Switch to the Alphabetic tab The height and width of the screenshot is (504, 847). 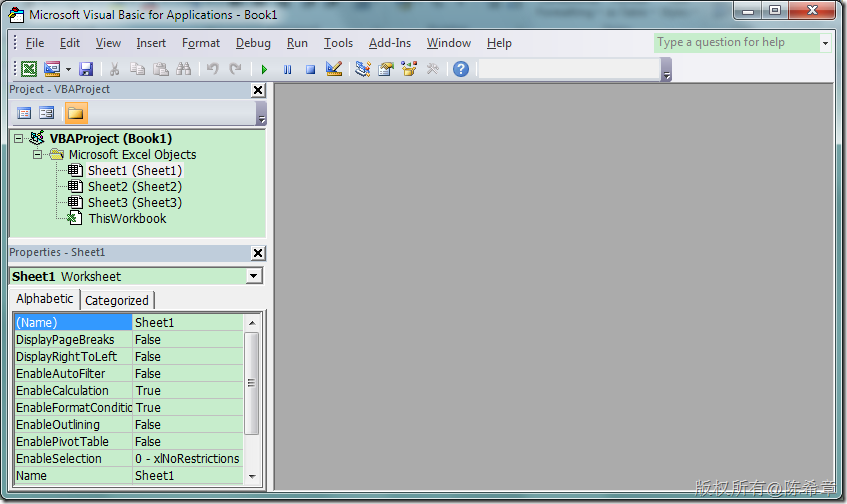coord(44,299)
